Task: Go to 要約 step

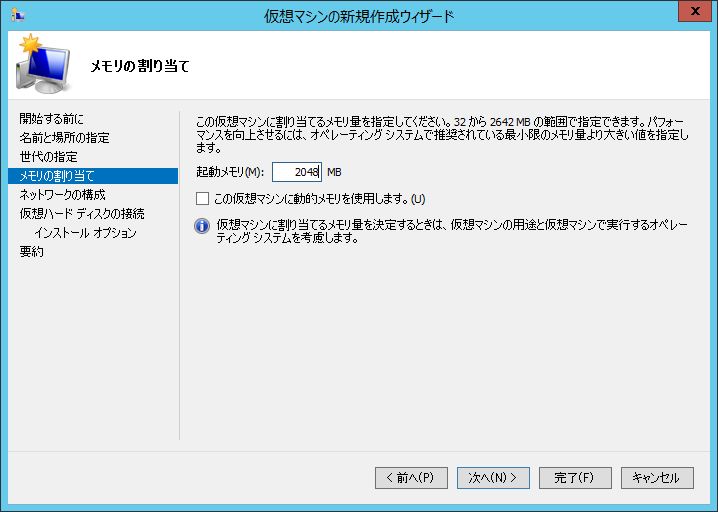Action: tap(31, 252)
